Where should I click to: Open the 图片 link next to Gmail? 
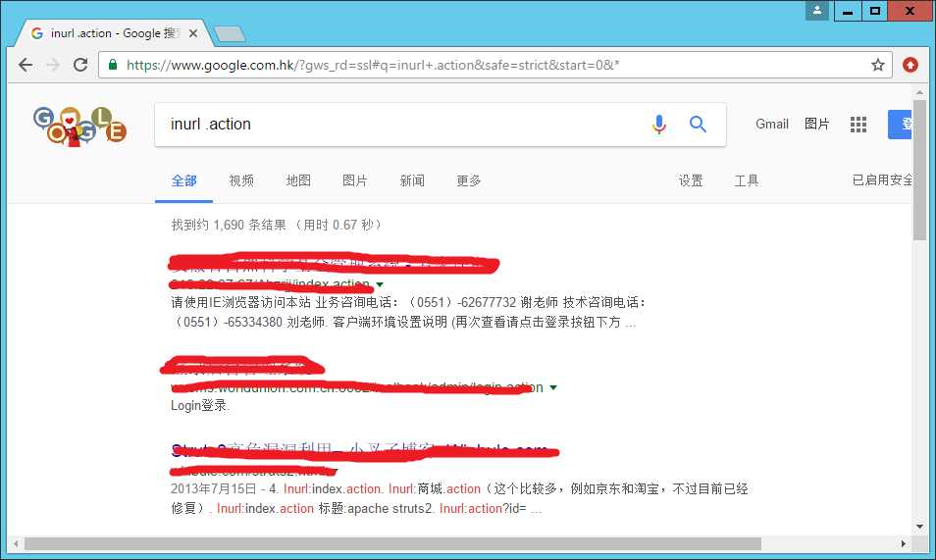(817, 124)
